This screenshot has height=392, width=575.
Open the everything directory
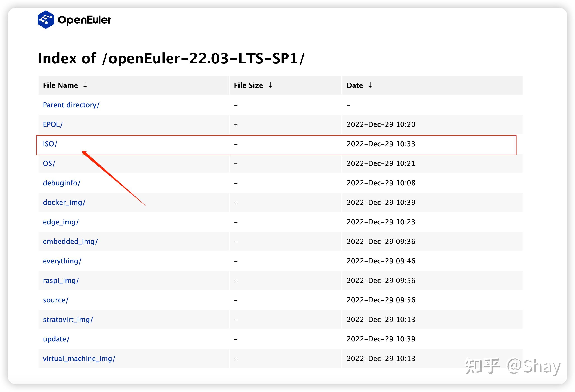pos(62,261)
